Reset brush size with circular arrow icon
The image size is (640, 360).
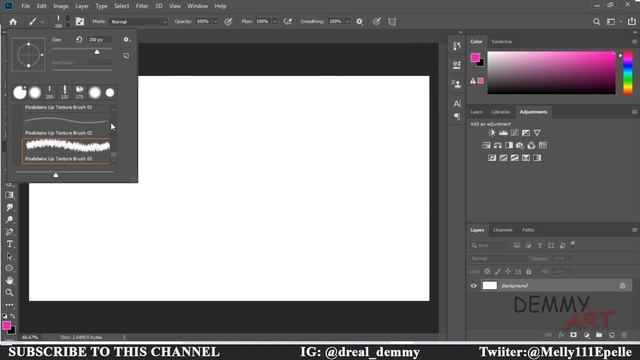pos(79,39)
